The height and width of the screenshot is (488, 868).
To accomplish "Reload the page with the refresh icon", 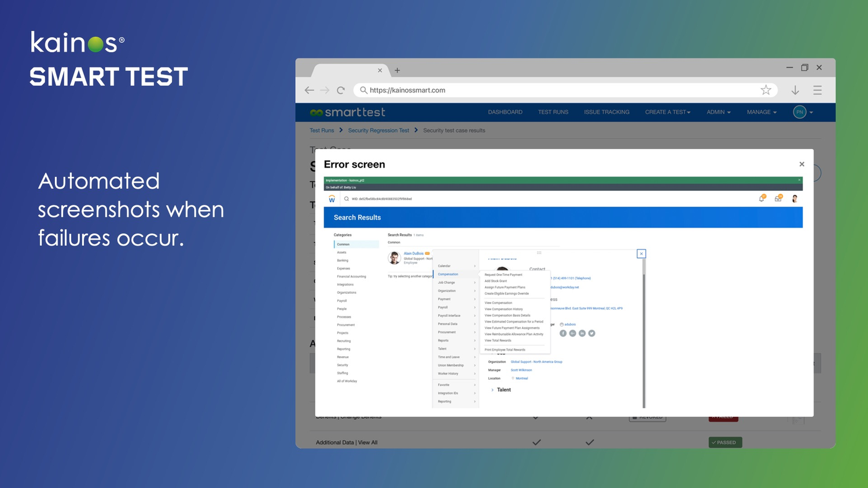I will [340, 90].
